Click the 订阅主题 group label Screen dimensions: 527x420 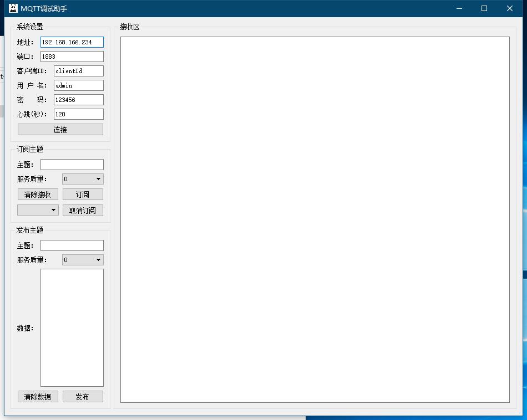point(29,149)
